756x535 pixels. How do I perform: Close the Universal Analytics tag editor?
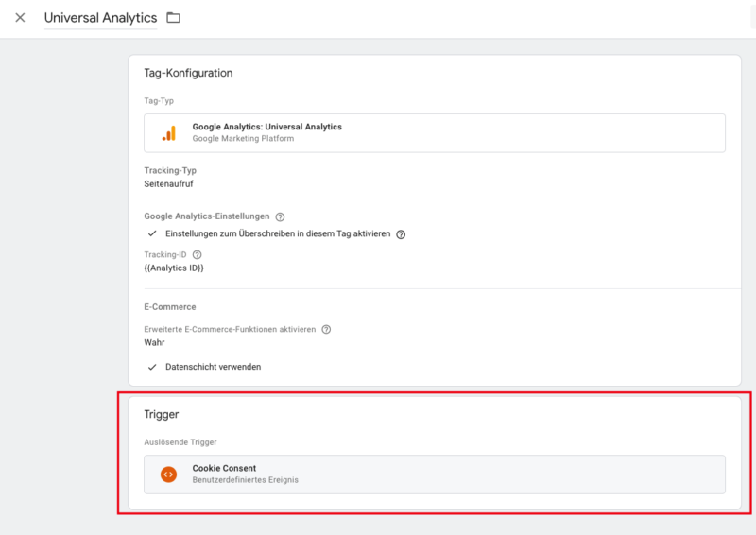(20, 18)
